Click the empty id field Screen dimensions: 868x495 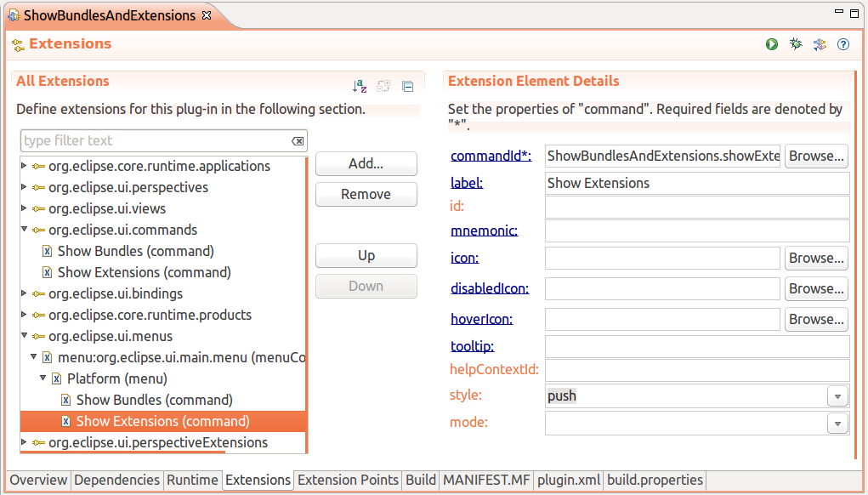[697, 207]
